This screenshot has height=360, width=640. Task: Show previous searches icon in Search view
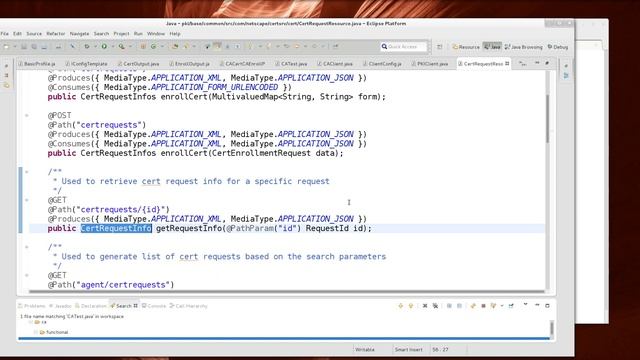pyautogui.click(x=493, y=306)
